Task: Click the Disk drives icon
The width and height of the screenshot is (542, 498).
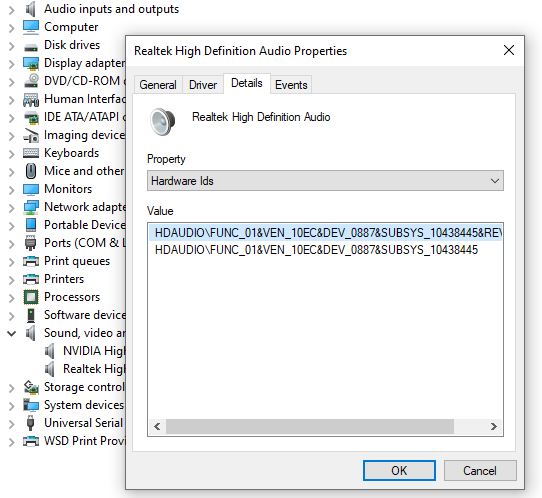Action: coord(31,47)
